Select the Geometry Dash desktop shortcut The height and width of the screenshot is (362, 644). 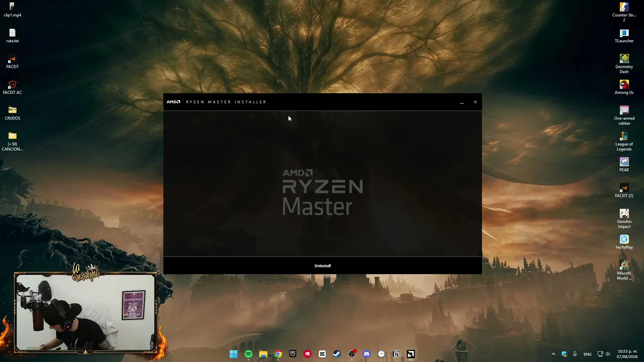624,64
